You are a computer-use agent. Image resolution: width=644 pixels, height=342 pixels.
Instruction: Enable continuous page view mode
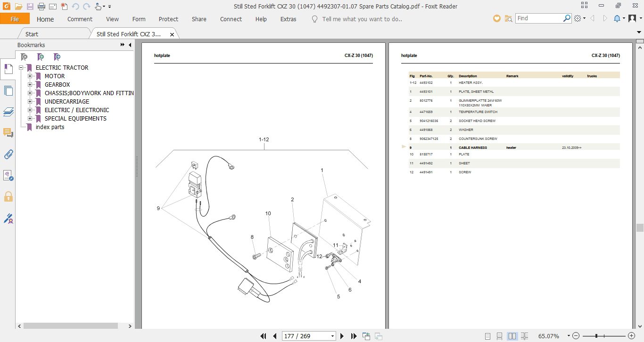coord(499,336)
